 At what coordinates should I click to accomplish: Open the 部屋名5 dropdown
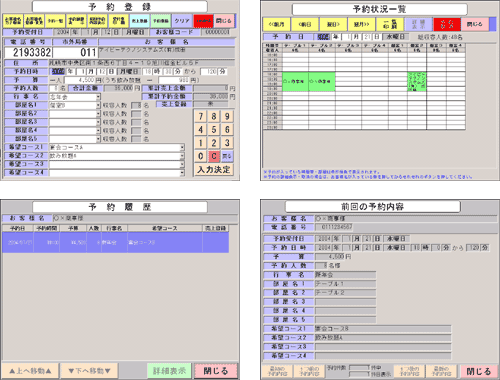98,139
